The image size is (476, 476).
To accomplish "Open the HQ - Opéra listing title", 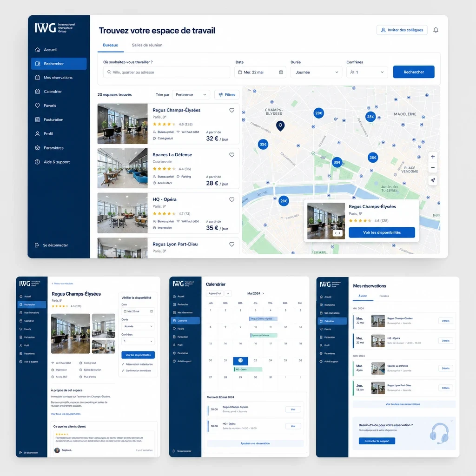I will pos(164,199).
